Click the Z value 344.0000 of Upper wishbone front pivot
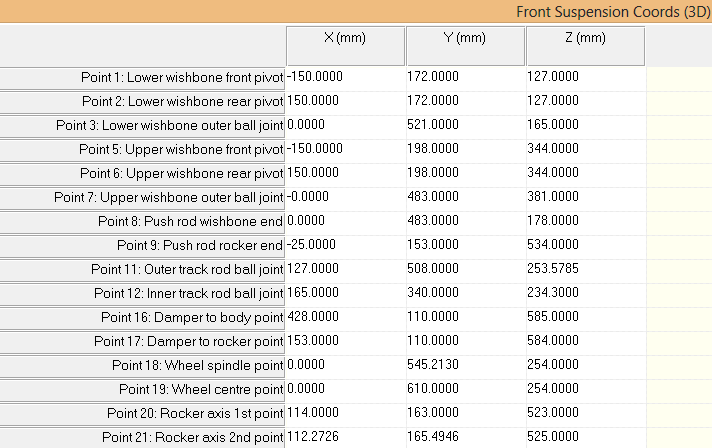 (x=584, y=149)
